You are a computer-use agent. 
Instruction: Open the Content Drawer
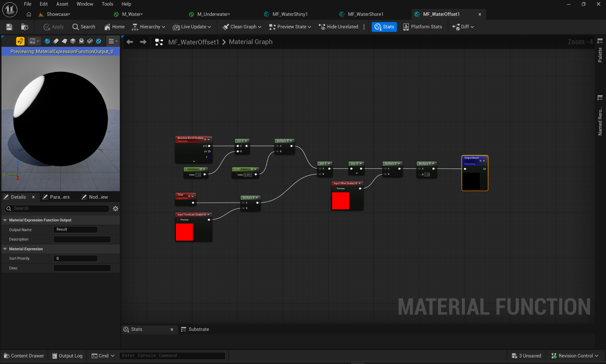tap(24, 356)
